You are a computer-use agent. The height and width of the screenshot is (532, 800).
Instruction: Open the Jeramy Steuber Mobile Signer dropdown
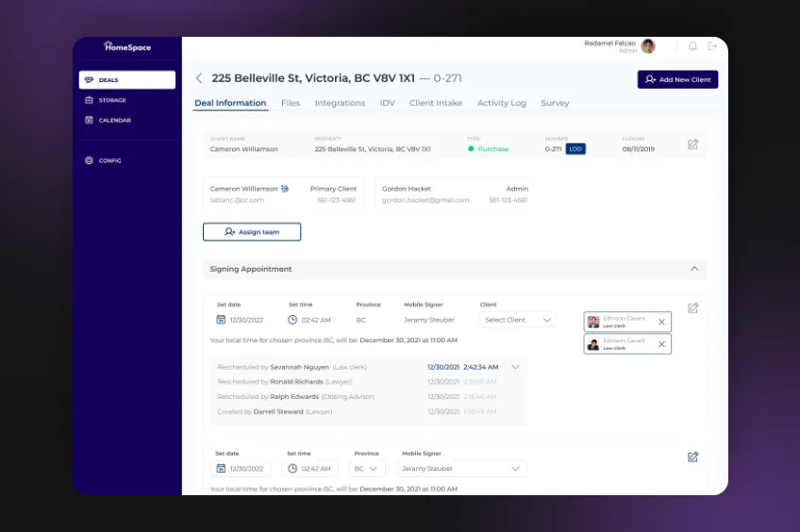click(x=461, y=469)
